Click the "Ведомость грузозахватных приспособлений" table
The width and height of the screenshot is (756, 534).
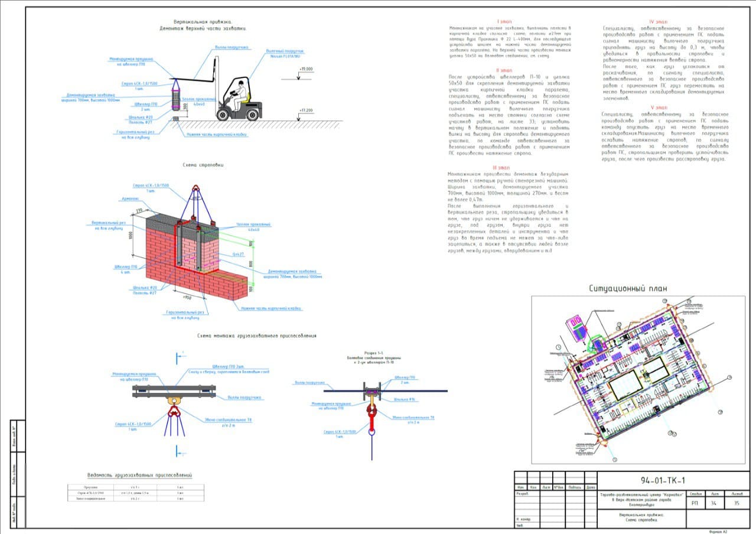(136, 493)
